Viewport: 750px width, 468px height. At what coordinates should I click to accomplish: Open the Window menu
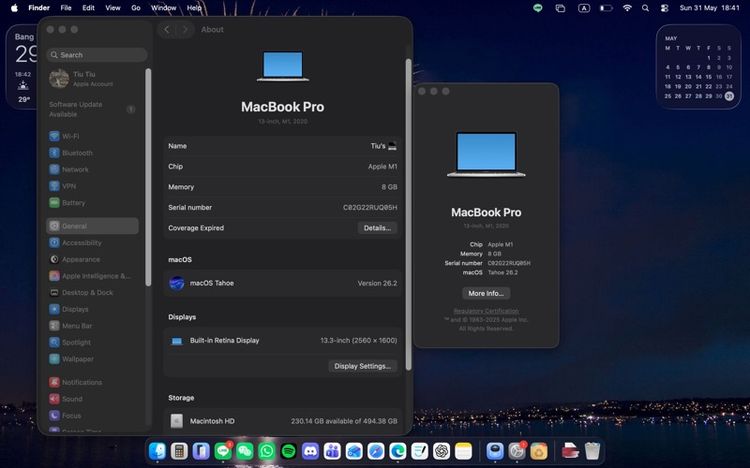(164, 8)
